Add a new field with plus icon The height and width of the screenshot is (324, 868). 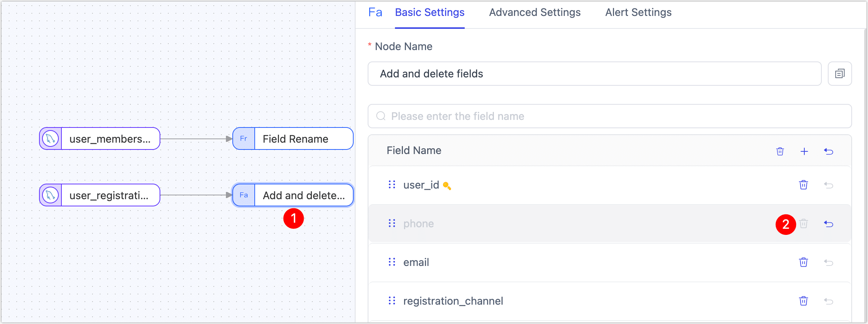click(804, 151)
